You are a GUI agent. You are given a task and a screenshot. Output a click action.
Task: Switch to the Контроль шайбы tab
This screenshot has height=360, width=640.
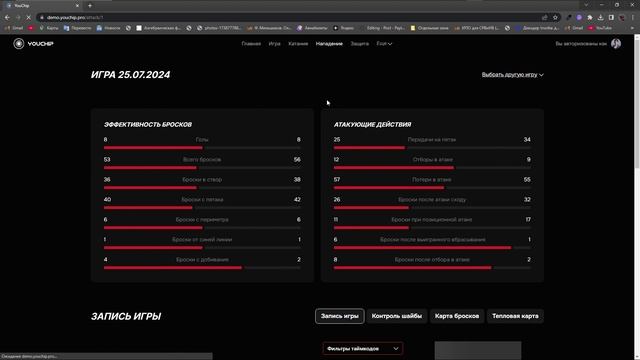click(397, 316)
